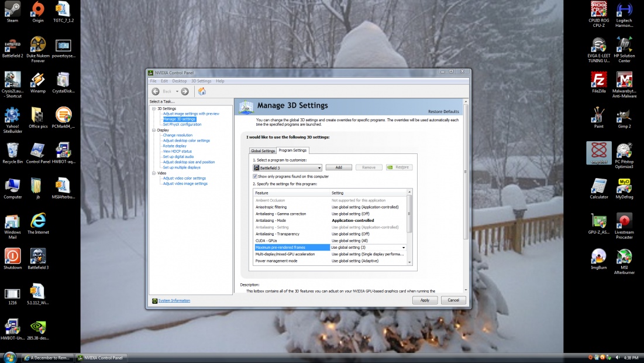
Task: Open the FileZilla desktop shortcut
Action: point(598,80)
